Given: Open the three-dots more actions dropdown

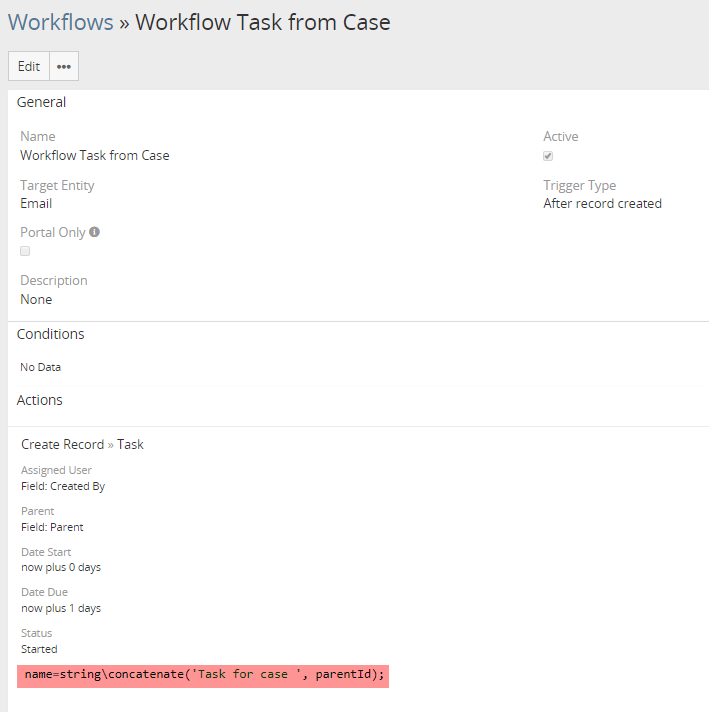Looking at the screenshot, I should coord(64,66).
